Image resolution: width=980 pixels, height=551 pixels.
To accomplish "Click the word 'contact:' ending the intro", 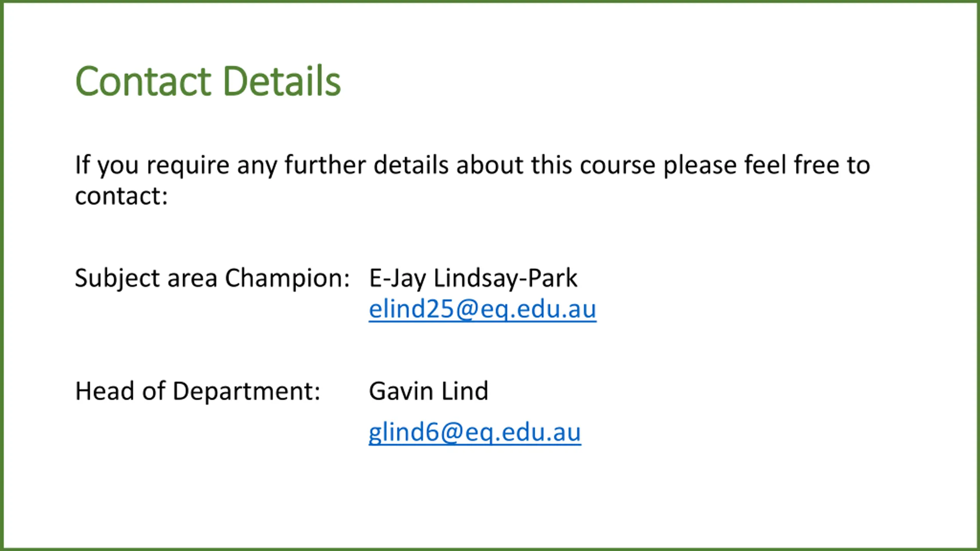I will click(x=121, y=197).
